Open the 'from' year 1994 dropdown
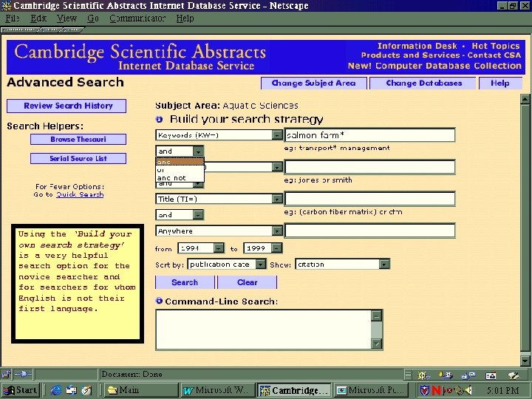This screenshot has width=532, height=399. pos(219,248)
